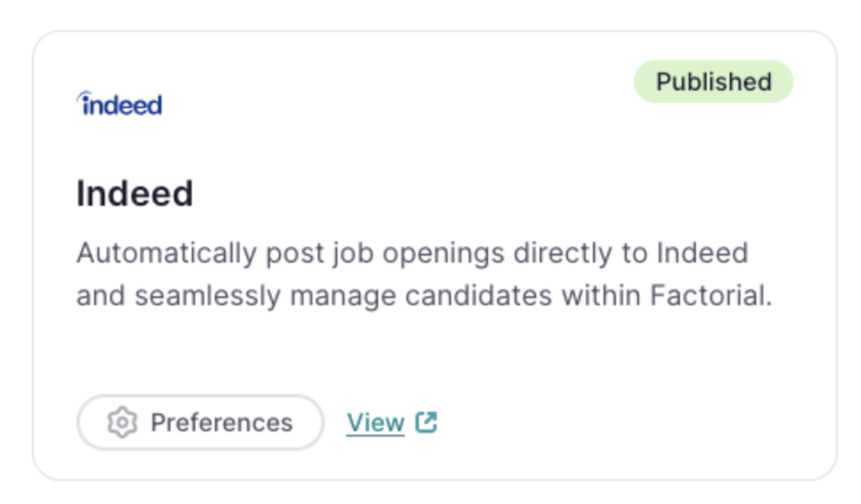Click the underlined "View" text
861x504 pixels.
pos(375,422)
